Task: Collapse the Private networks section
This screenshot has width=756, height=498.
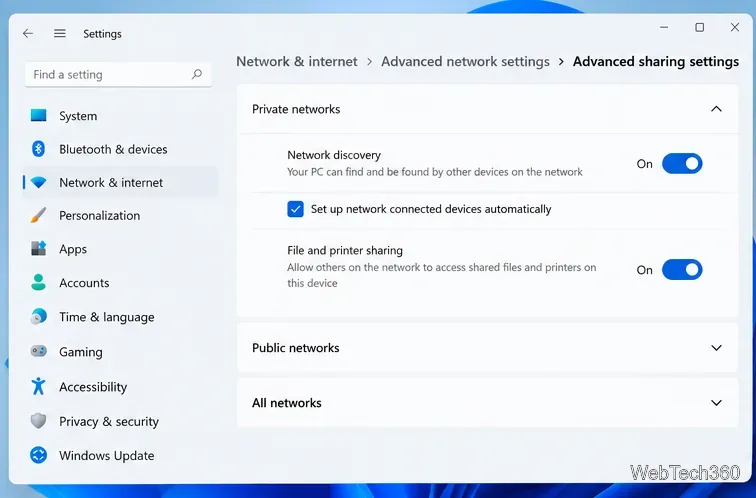Action: click(x=716, y=109)
